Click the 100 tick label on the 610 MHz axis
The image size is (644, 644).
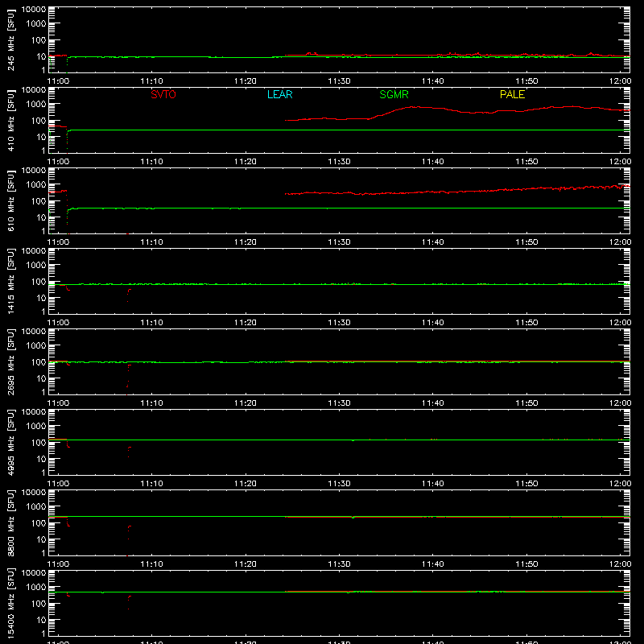pos(39,201)
